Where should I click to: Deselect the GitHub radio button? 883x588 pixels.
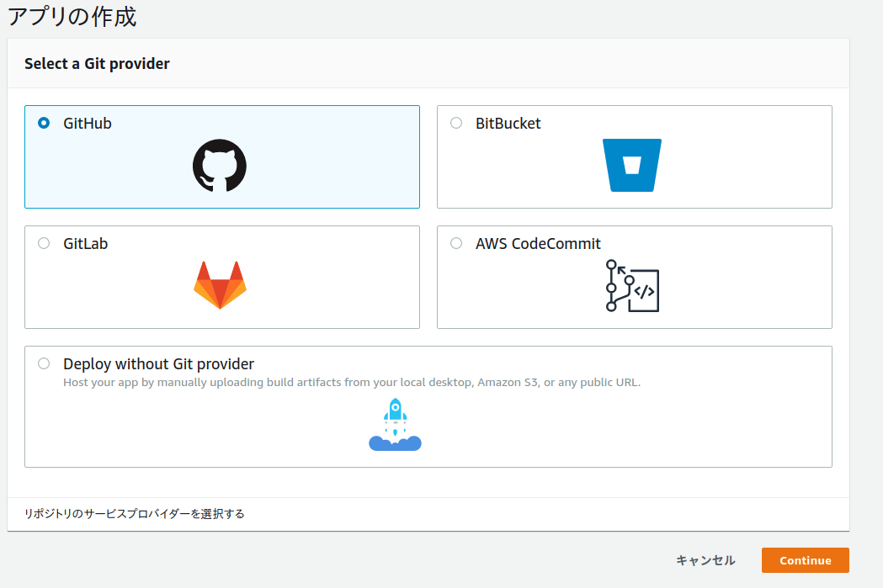[x=43, y=123]
